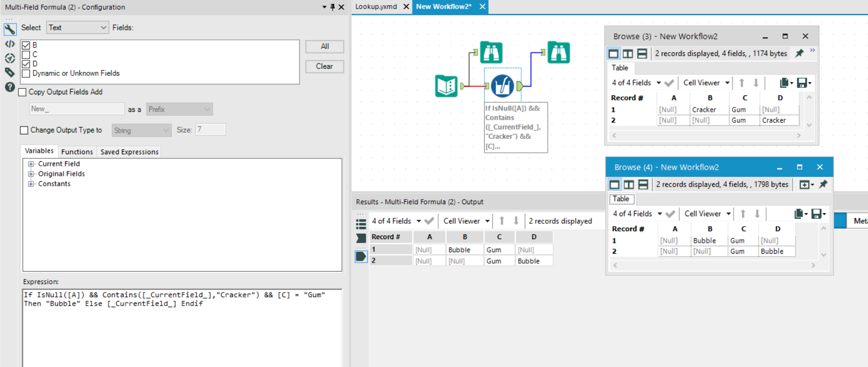The height and width of the screenshot is (367, 868).
Task: Close the Lookup.yxmd tab
Action: point(406,6)
